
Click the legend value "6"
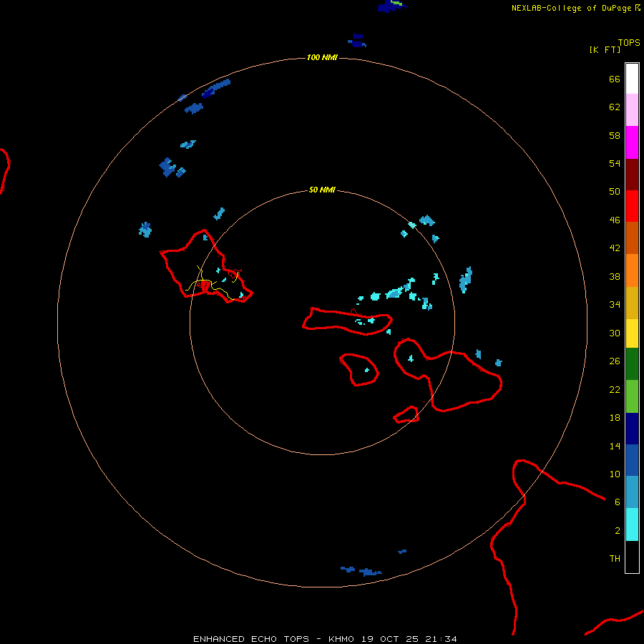tap(618, 502)
